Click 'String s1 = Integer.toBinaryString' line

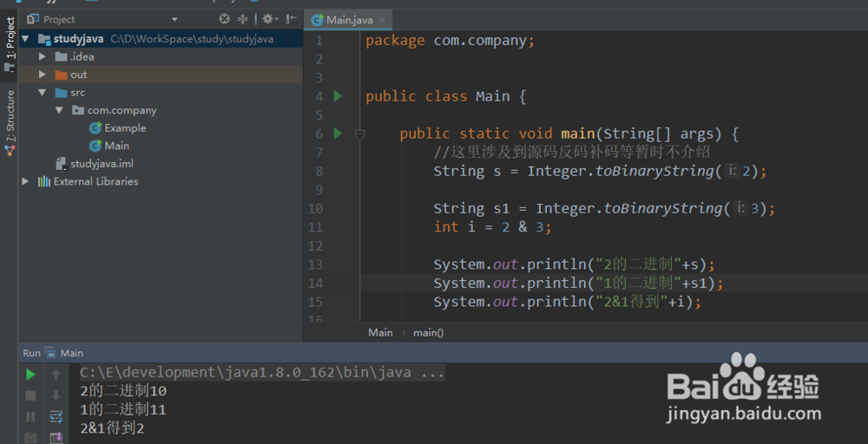(x=604, y=208)
